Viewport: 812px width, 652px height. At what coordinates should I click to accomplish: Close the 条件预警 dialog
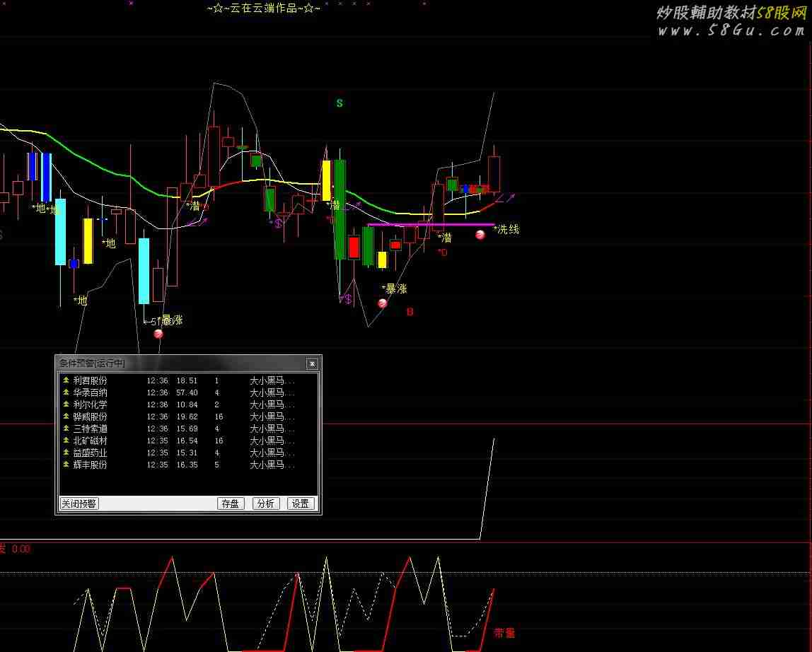pyautogui.click(x=312, y=363)
